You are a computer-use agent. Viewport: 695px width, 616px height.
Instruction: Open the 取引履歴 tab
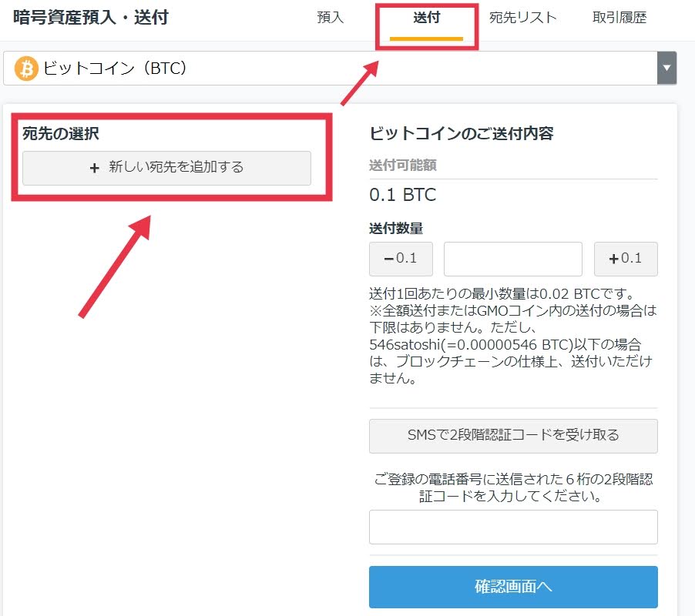619,17
